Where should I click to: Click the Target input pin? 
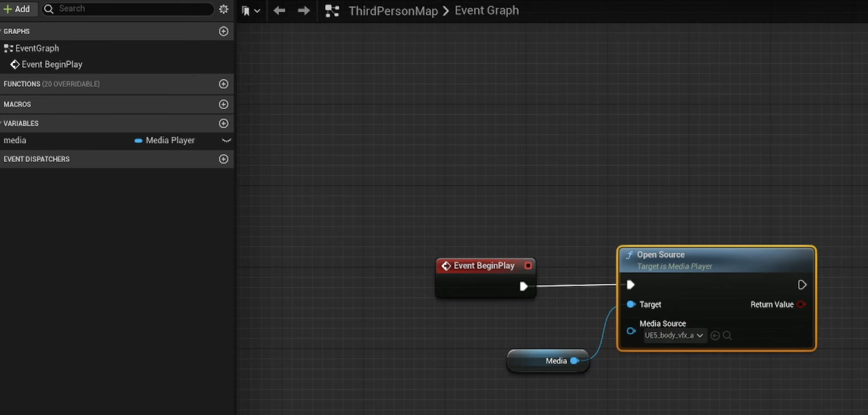[x=631, y=305]
